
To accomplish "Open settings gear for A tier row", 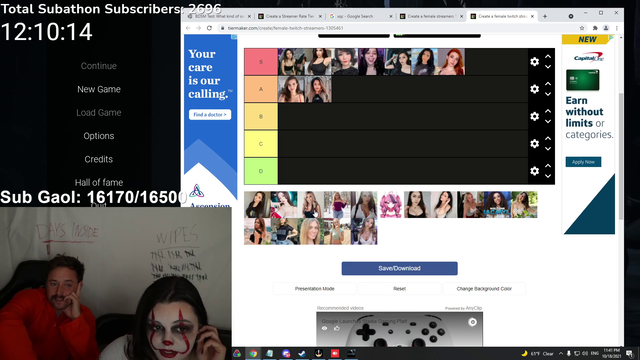I will click(534, 89).
